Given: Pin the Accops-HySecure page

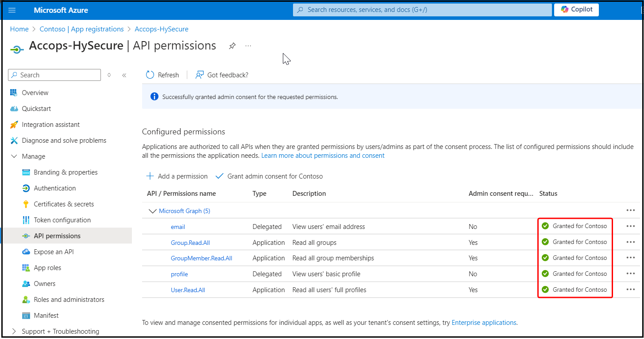Looking at the screenshot, I should [x=232, y=46].
